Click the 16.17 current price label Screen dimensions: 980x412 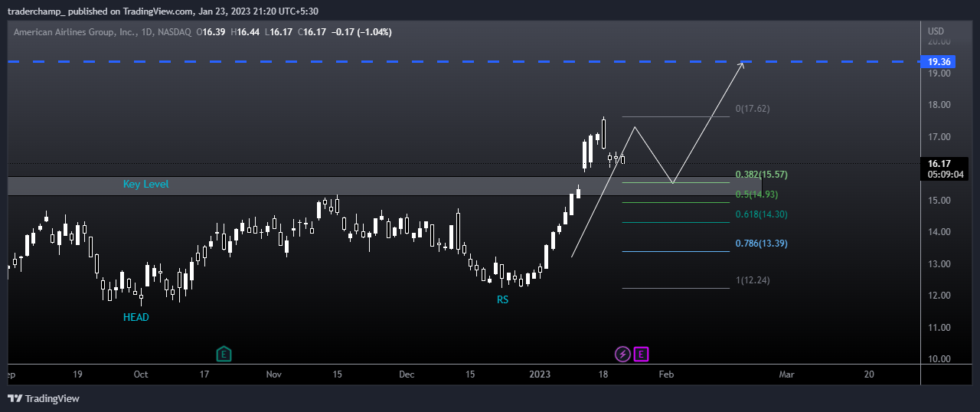(x=939, y=163)
